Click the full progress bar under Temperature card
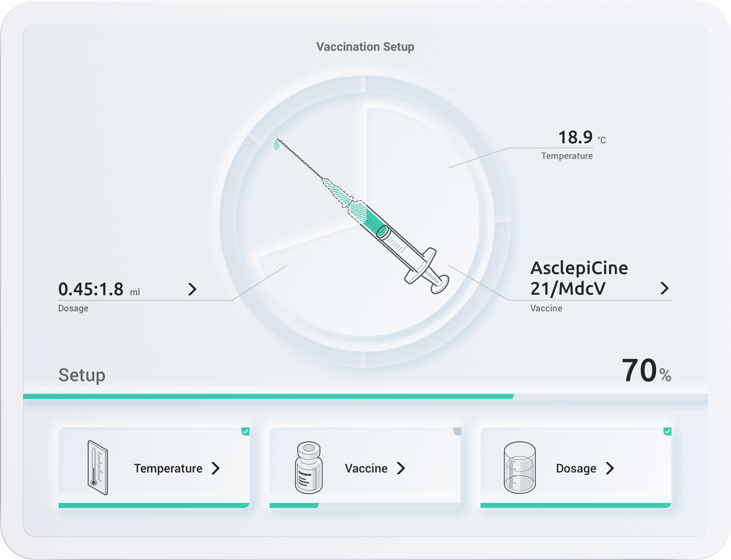 pyautogui.click(x=154, y=505)
